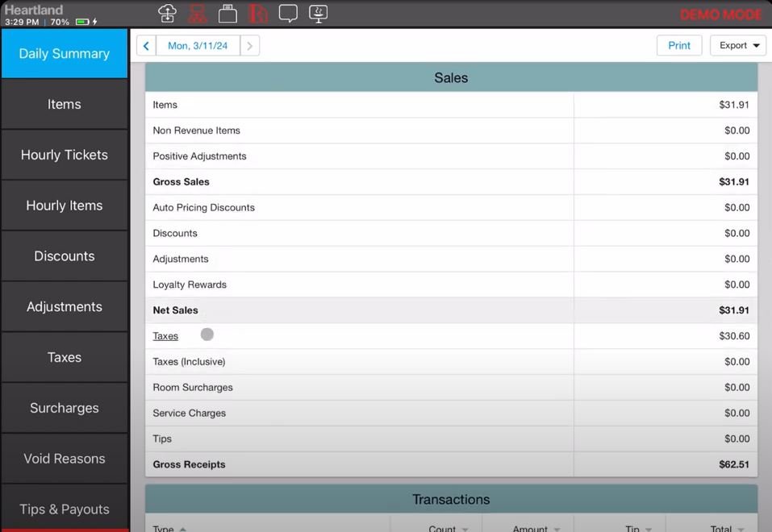Viewport: 772px width, 532px height.
Task: Click the Heartland logo text
Action: click(x=34, y=10)
